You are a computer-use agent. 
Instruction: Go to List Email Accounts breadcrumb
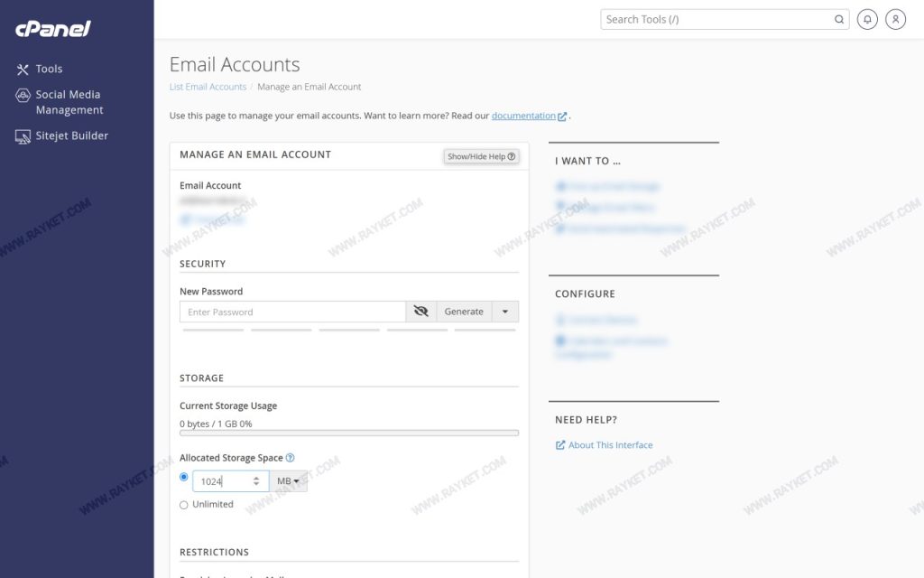pyautogui.click(x=208, y=87)
